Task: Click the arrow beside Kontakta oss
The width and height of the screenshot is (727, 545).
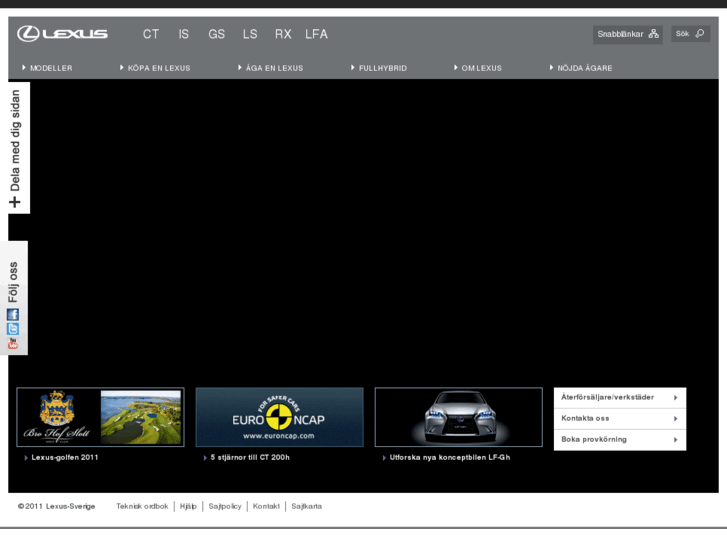Action: click(x=676, y=419)
